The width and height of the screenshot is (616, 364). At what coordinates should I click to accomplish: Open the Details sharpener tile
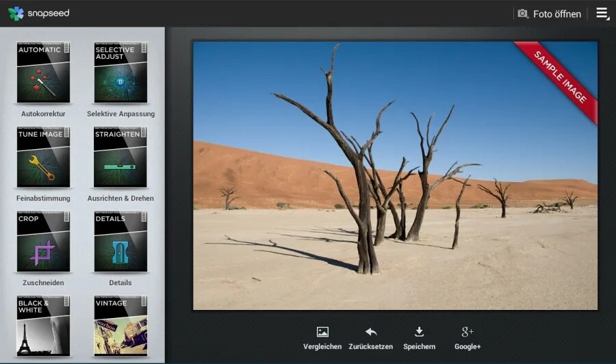click(120, 241)
